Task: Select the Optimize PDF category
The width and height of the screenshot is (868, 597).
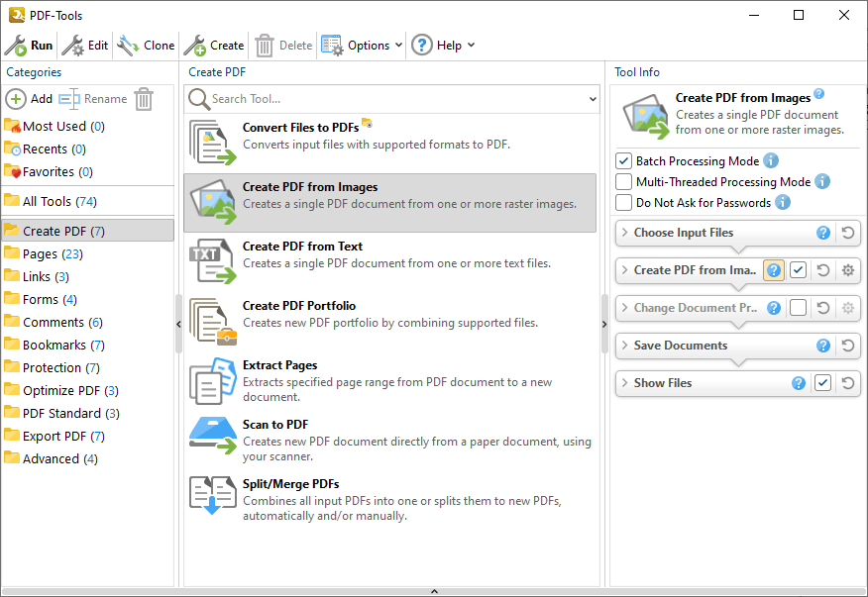Action: click(61, 390)
